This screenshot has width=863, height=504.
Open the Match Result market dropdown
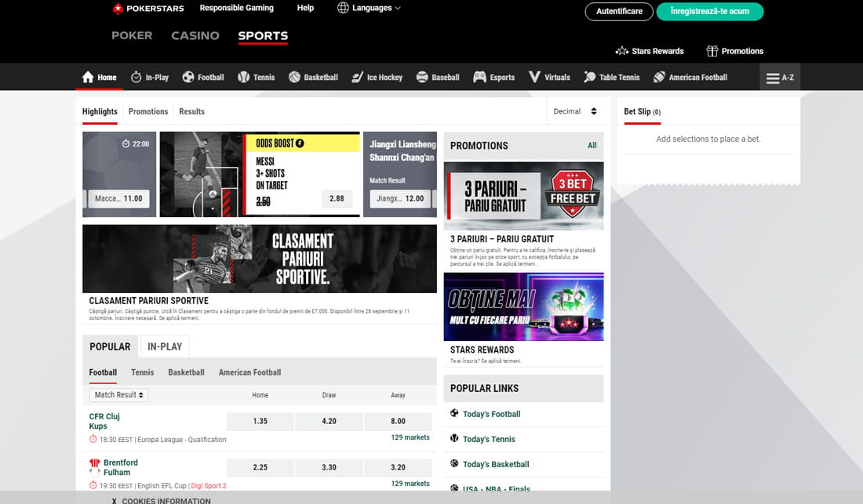pos(119,394)
